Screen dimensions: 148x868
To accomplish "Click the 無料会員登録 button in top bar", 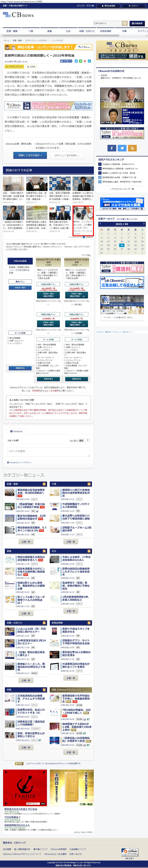I will tap(109, 6).
